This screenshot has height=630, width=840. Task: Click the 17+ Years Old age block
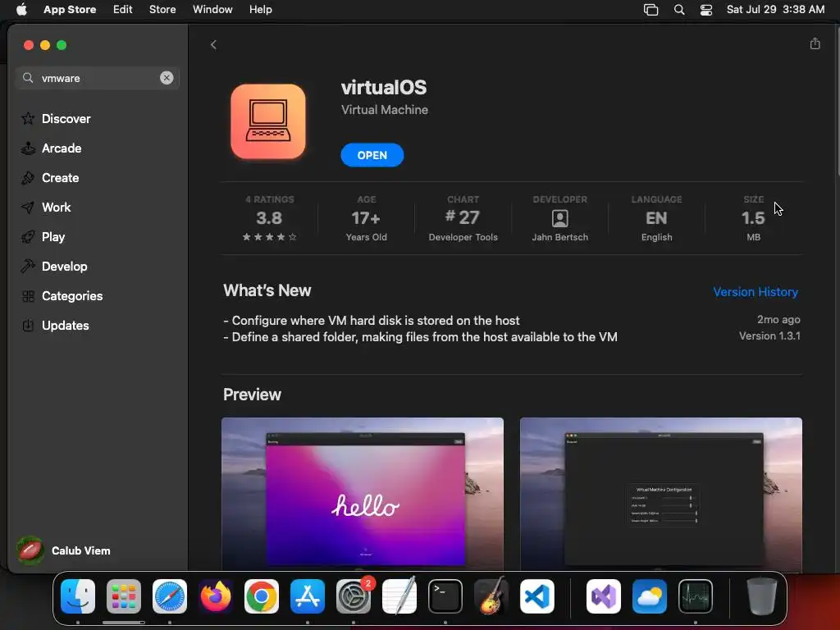pyautogui.click(x=367, y=218)
